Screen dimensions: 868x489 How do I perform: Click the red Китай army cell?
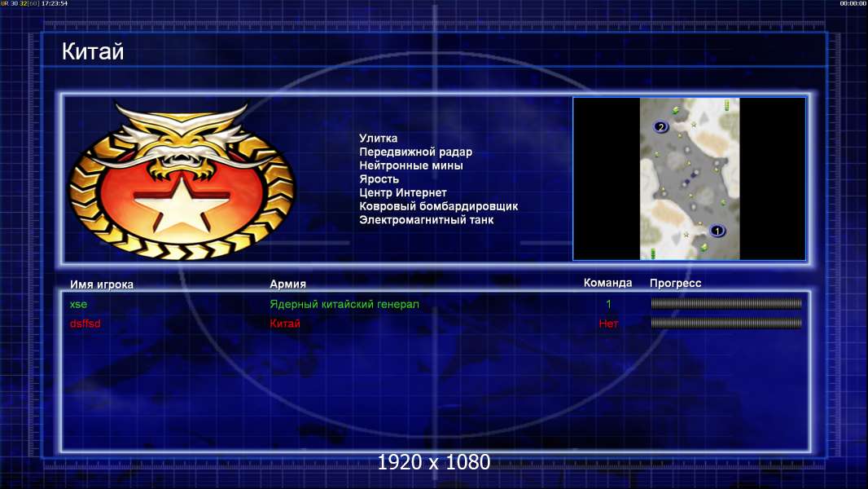[285, 324]
